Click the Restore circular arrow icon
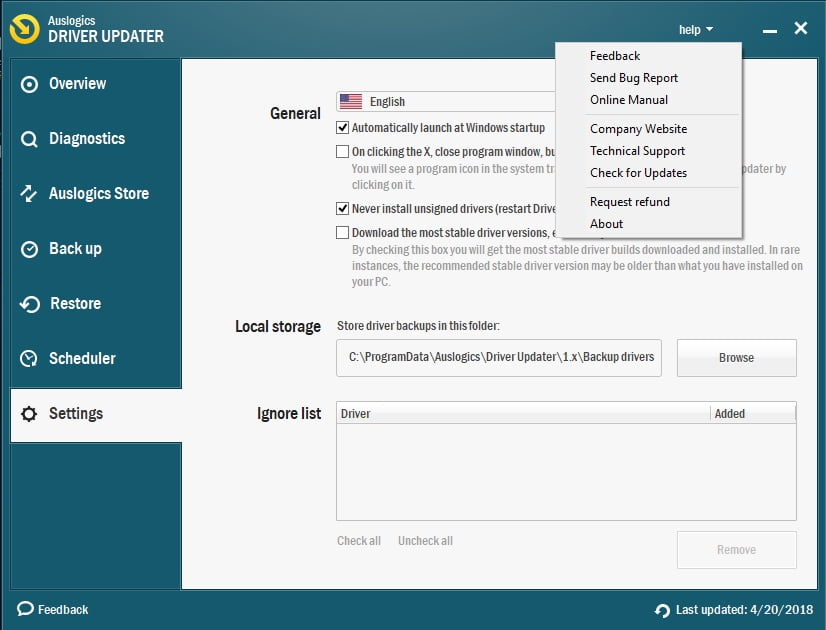Image resolution: width=826 pixels, height=630 pixels. [x=30, y=304]
